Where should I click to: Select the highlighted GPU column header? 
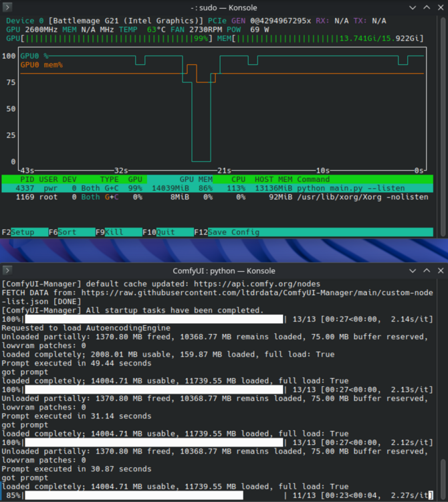pos(135,179)
